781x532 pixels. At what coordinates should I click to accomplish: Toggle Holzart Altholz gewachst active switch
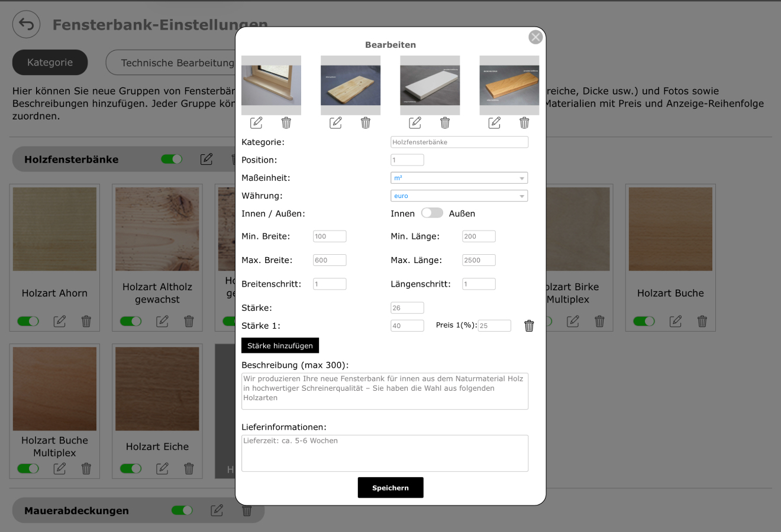pos(131,321)
